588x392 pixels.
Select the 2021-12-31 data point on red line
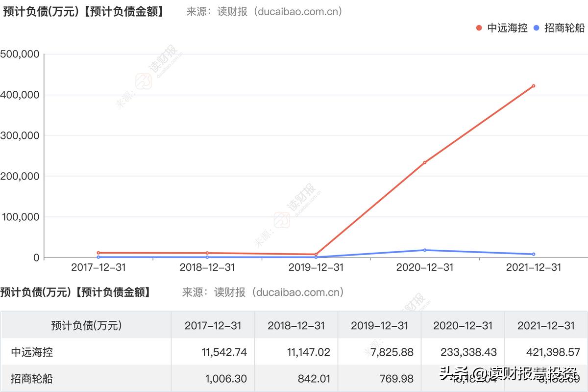pos(533,85)
